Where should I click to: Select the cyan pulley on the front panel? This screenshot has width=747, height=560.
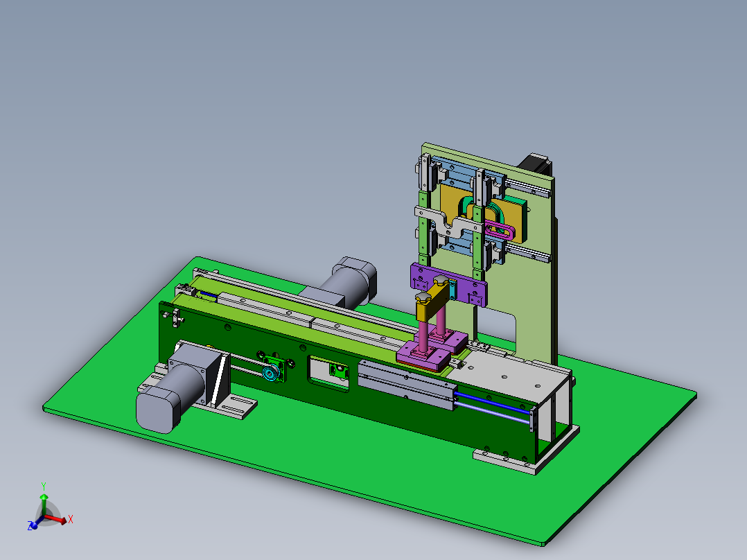[x=272, y=371]
